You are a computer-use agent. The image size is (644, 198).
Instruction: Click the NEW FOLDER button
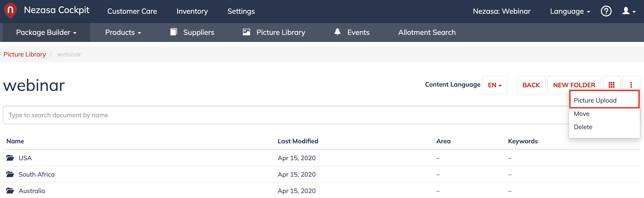tap(574, 85)
